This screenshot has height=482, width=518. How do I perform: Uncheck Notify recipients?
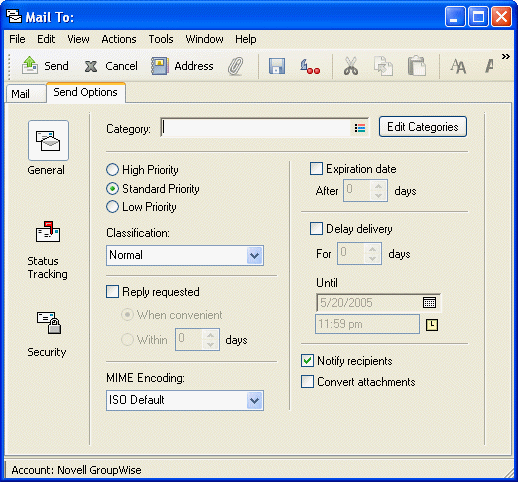coord(307,361)
